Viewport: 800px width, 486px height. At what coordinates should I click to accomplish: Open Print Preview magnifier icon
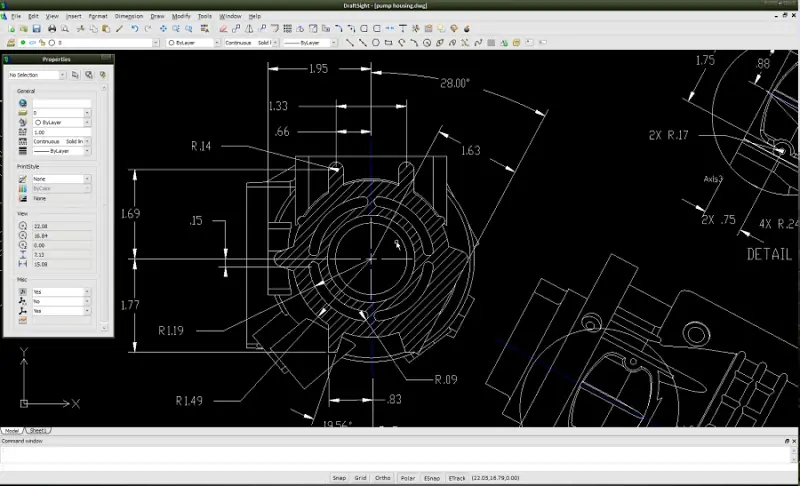point(65,29)
